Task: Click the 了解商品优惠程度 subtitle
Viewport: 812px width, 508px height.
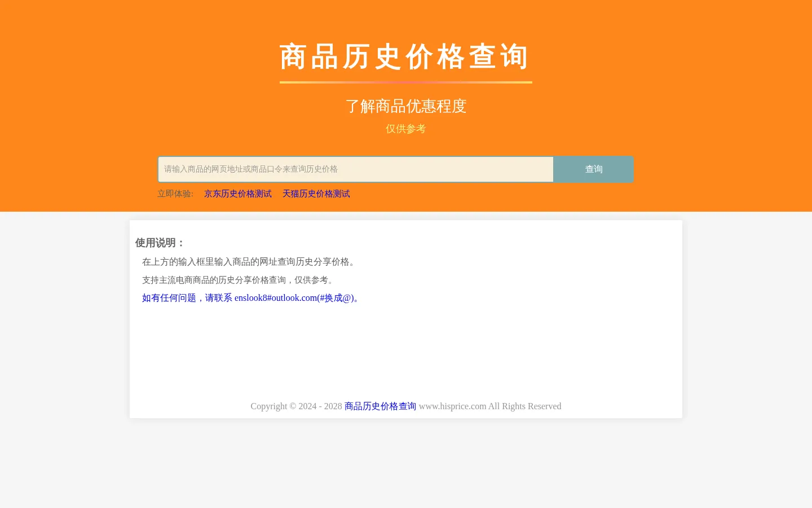Action: coord(406,106)
